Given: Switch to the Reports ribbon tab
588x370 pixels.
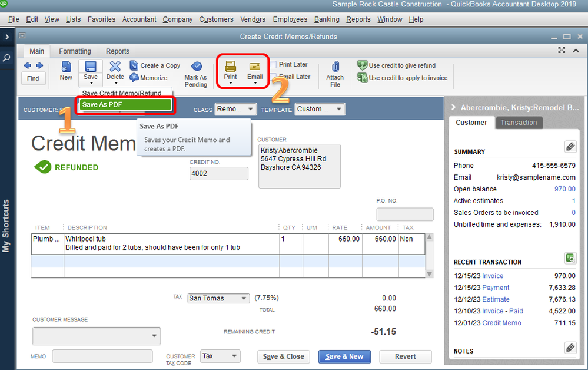Looking at the screenshot, I should click(117, 51).
